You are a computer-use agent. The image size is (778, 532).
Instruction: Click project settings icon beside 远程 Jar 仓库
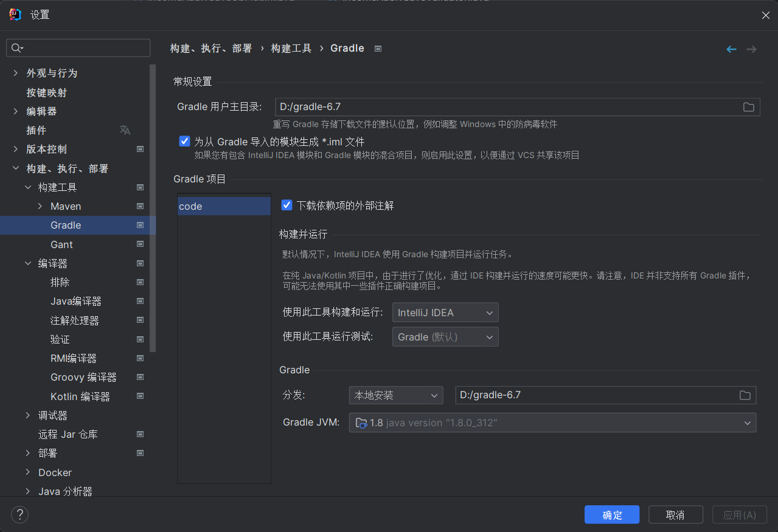tap(140, 434)
